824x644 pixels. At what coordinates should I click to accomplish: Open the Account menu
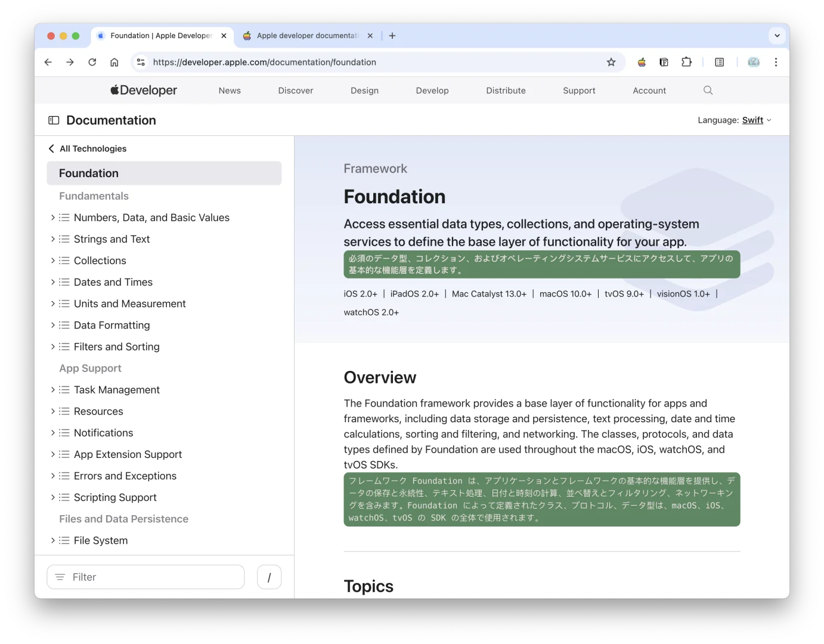[649, 91]
